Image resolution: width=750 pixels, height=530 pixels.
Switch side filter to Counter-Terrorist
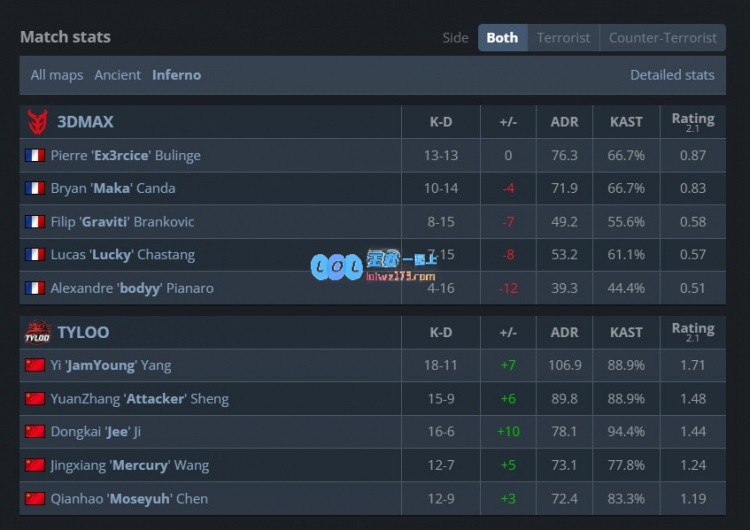tap(662, 38)
